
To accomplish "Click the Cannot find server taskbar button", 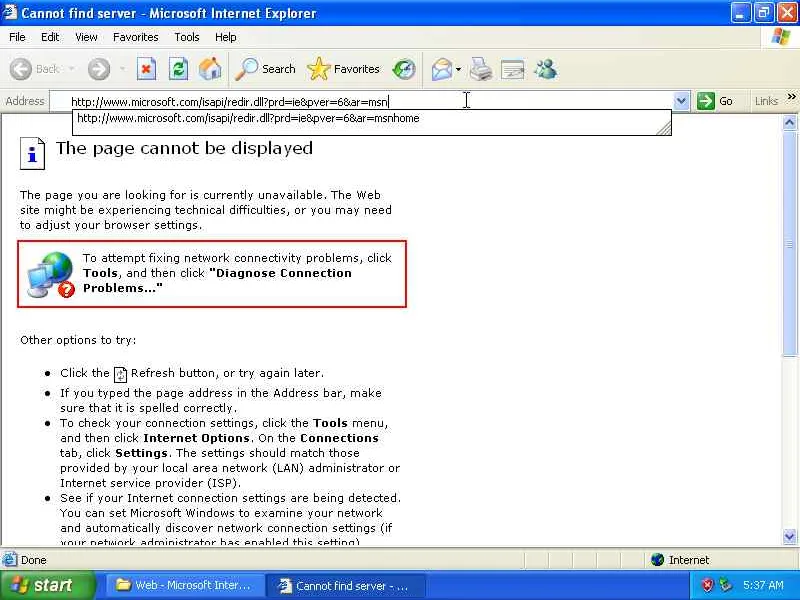I will point(346,586).
